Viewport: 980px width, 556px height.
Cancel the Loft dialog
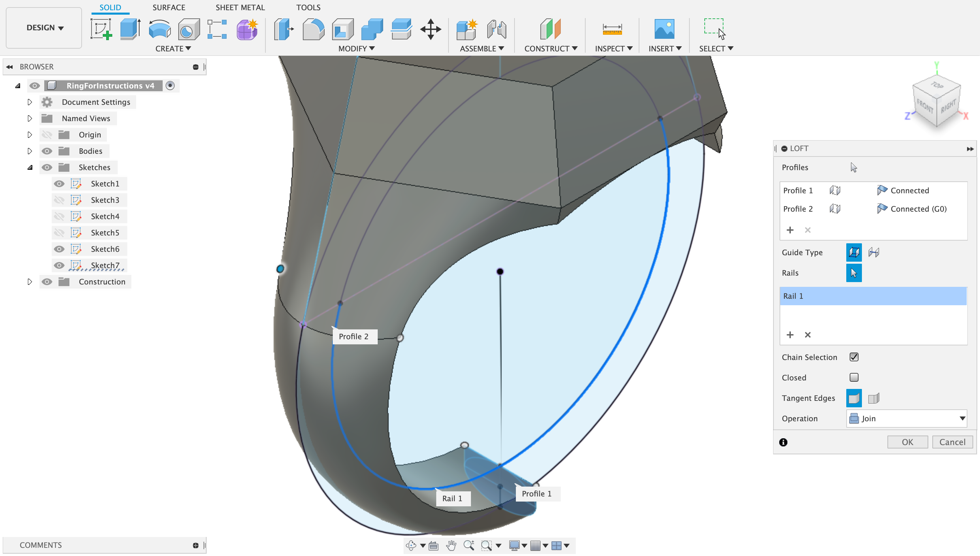pyautogui.click(x=952, y=442)
